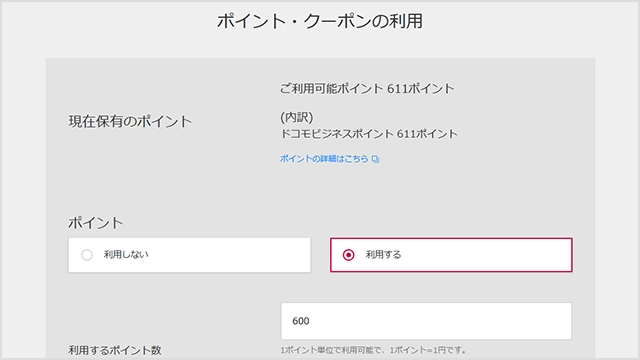Select the 利用しない radio circle
640x360 pixels.
87,255
